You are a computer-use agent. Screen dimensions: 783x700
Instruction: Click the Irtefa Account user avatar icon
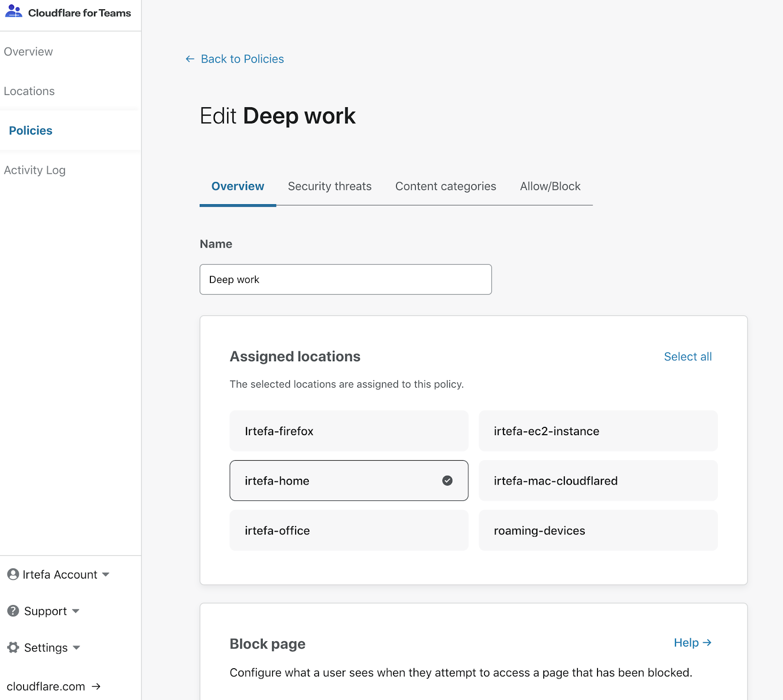13,574
